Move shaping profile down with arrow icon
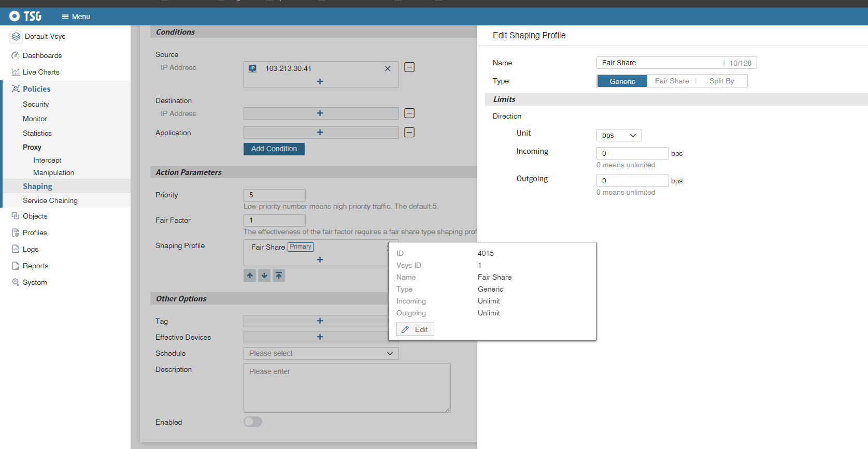868x449 pixels. [264, 276]
